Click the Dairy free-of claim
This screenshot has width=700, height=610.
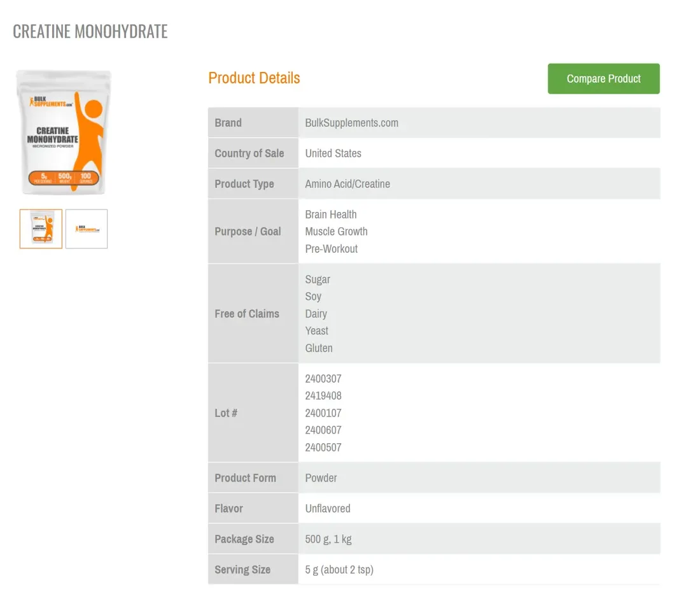tap(316, 314)
